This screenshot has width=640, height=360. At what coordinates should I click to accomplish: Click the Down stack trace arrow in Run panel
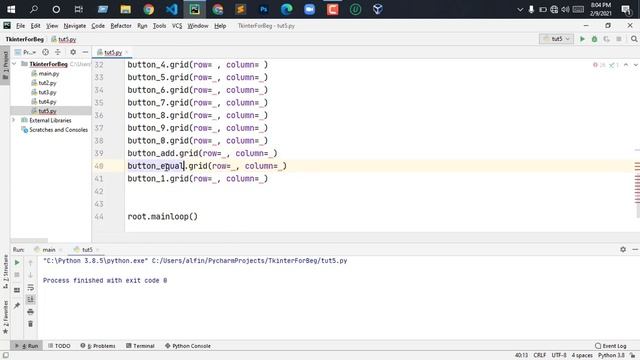pyautogui.click(x=30, y=275)
